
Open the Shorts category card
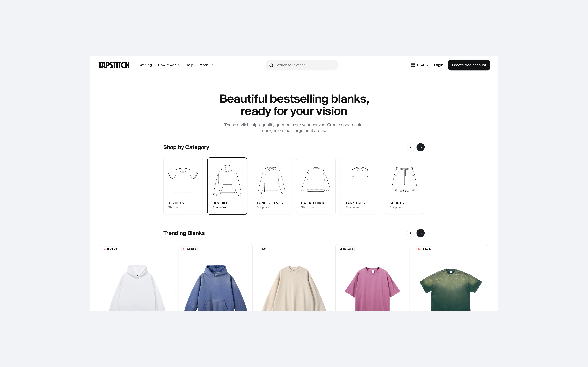click(x=404, y=186)
